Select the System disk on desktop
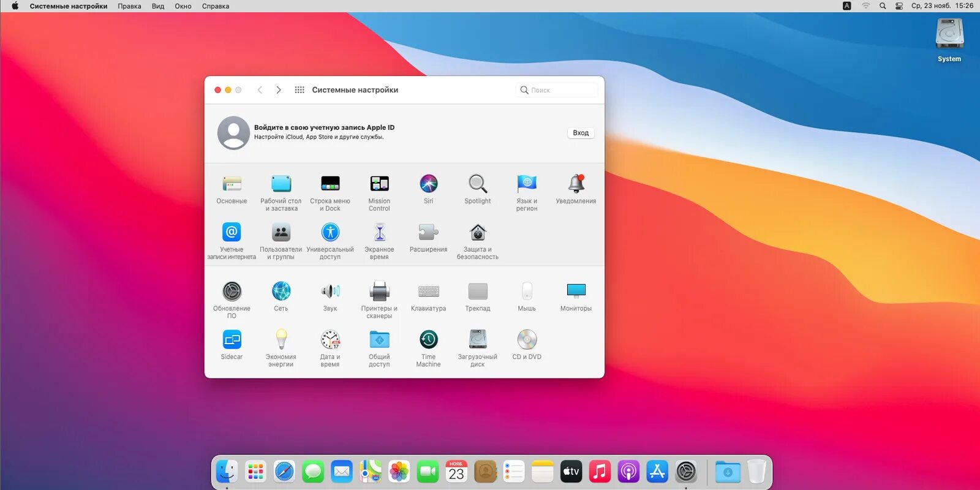The height and width of the screenshot is (490, 980). point(949,40)
